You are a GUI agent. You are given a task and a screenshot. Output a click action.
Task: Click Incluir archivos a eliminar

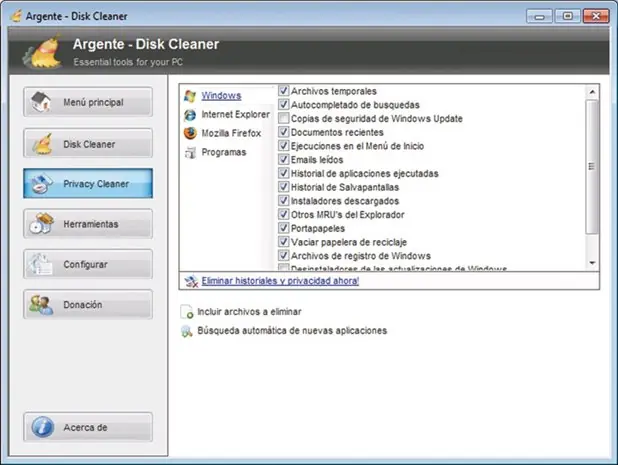pos(249,312)
